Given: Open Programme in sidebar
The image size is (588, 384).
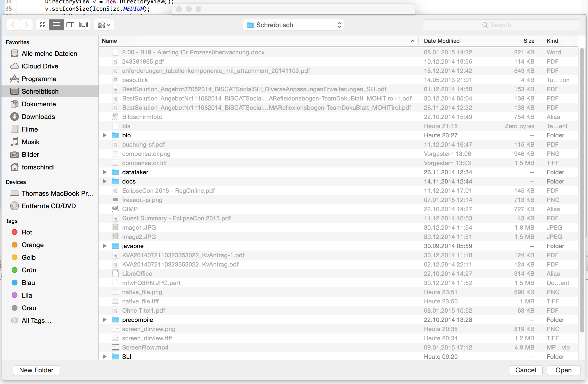Looking at the screenshot, I should point(49,79).
